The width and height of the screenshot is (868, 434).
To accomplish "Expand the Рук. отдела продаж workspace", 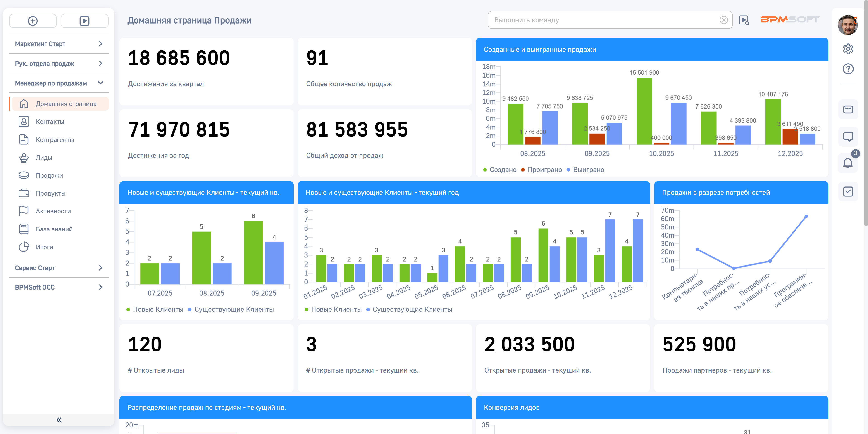I will [59, 63].
